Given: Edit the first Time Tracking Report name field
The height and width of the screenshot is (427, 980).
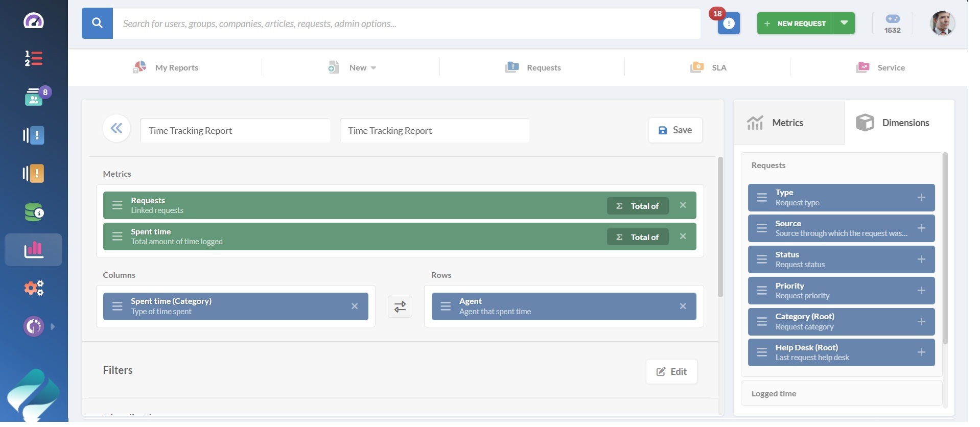Looking at the screenshot, I should coord(235,131).
